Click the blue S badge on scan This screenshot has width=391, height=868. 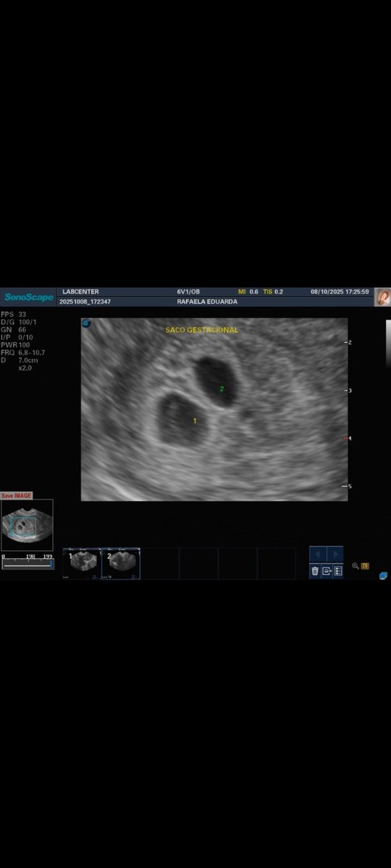pyautogui.click(x=86, y=323)
